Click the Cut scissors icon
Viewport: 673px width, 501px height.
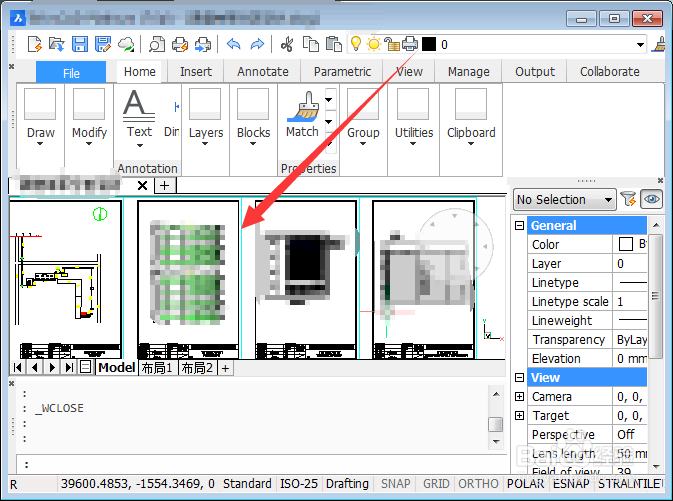[287, 44]
